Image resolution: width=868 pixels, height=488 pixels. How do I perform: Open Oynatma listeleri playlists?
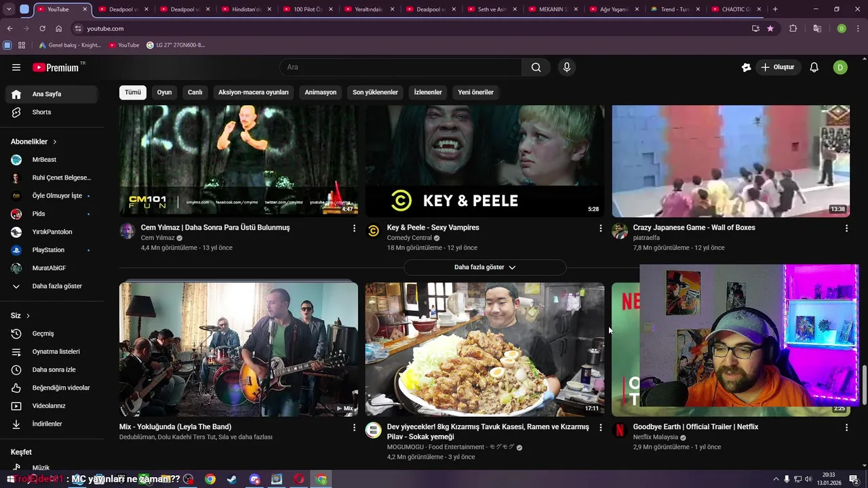(52, 352)
